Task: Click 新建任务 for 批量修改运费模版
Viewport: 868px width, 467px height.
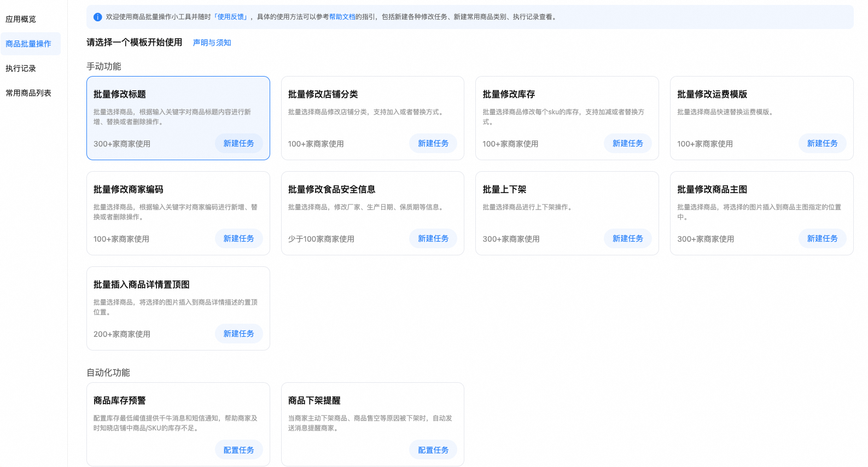Action: [822, 143]
